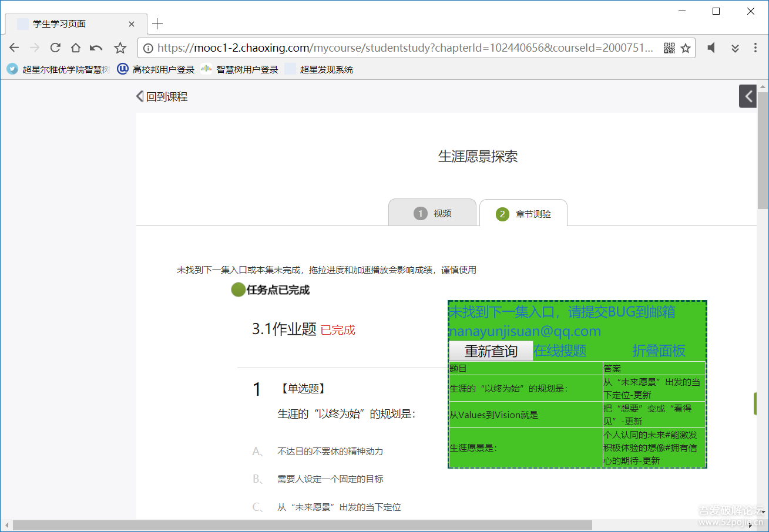View site info icon before URL
Image resolution: width=769 pixels, height=532 pixels.
coord(148,48)
